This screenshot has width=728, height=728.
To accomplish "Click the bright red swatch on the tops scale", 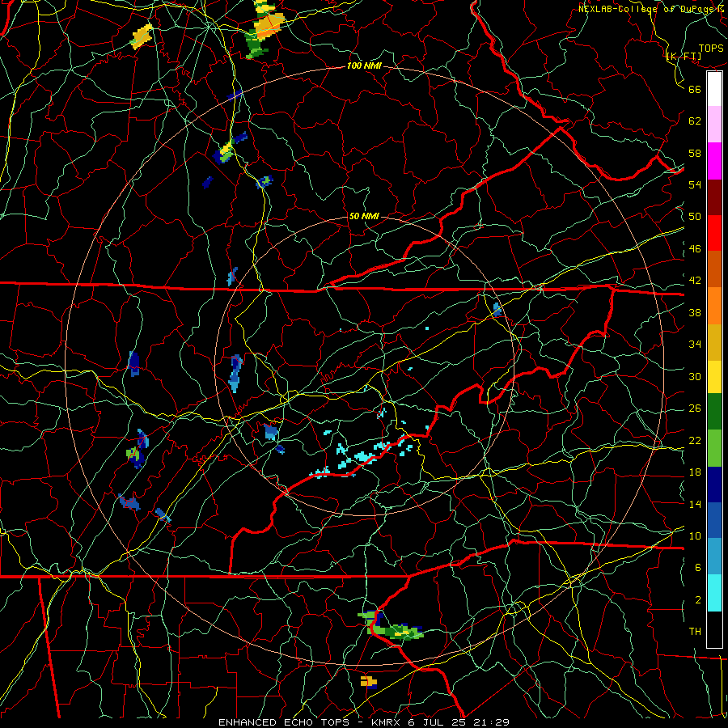I will [x=714, y=233].
